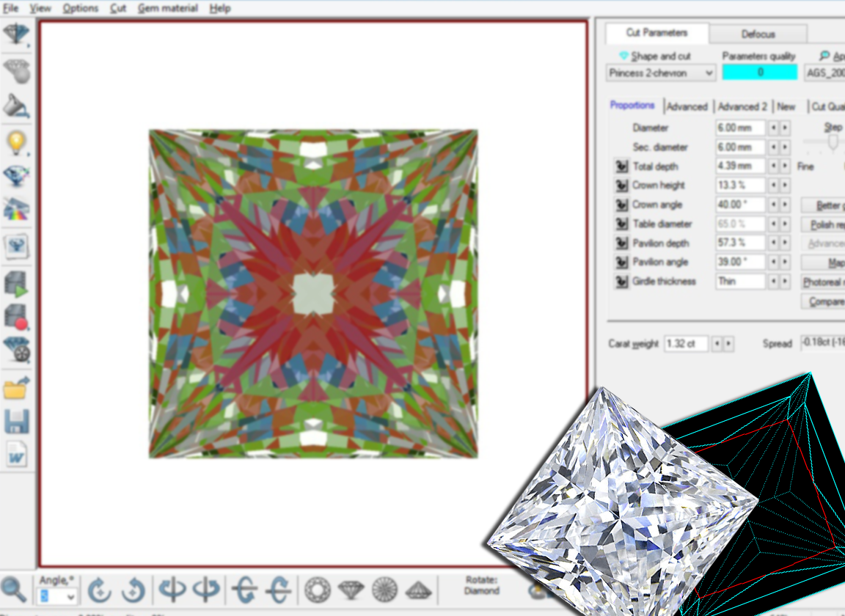Click the prism spectrum dispersion icon
Viewport: 845px width, 616px height.
click(15, 210)
